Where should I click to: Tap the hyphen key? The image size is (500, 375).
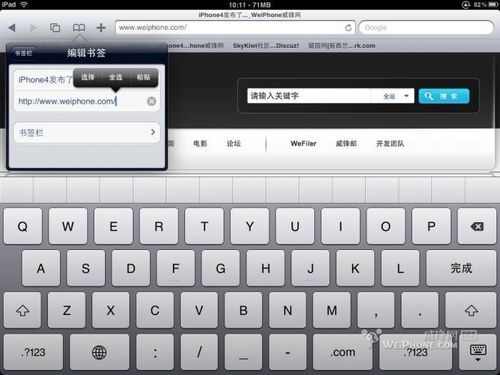point(287,352)
